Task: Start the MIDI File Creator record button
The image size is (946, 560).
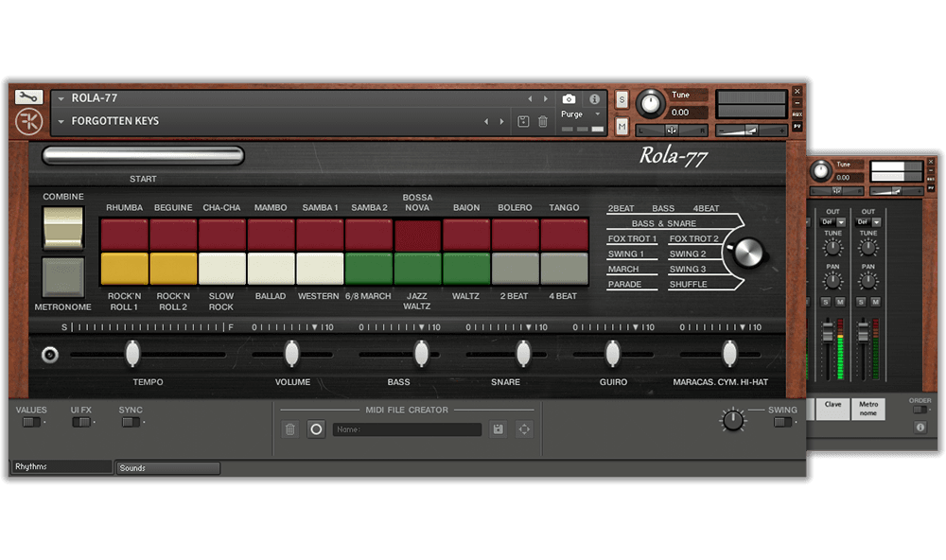Action: coord(316,429)
